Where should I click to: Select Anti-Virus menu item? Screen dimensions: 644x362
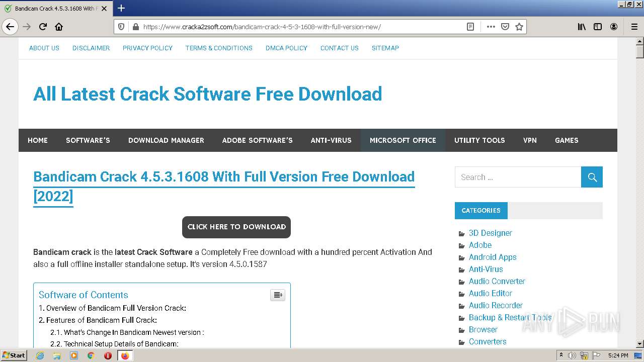[x=331, y=140]
